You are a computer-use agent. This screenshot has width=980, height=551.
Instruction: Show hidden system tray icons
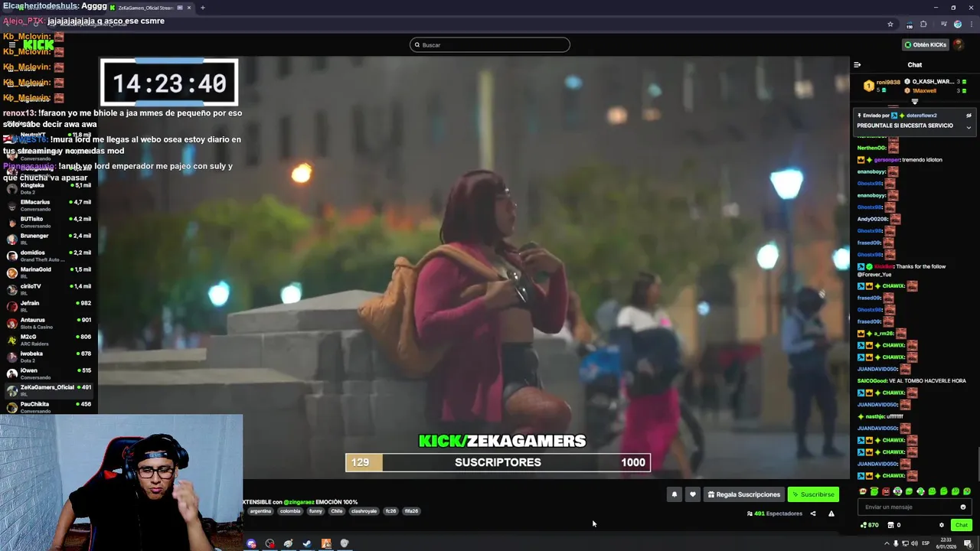coord(887,543)
